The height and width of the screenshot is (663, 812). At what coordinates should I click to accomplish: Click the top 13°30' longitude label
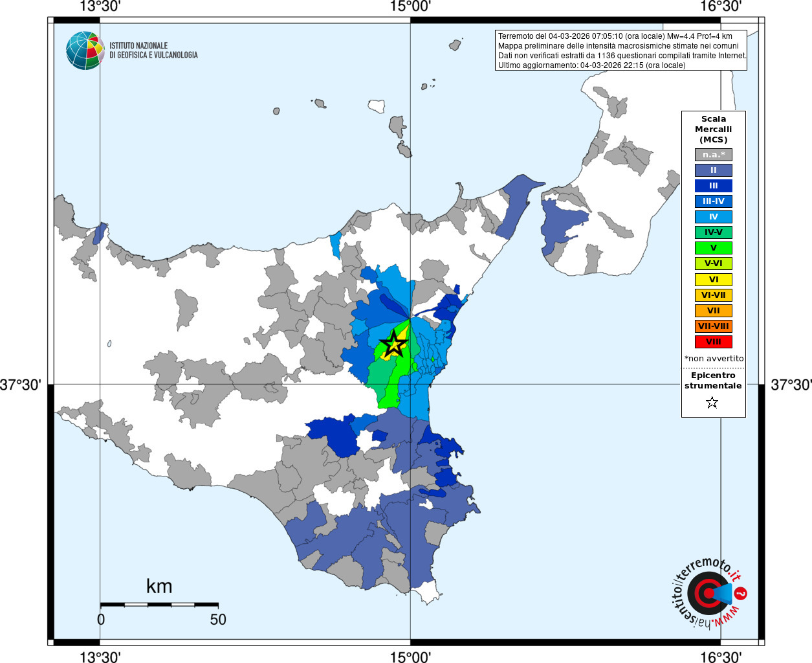100,6
